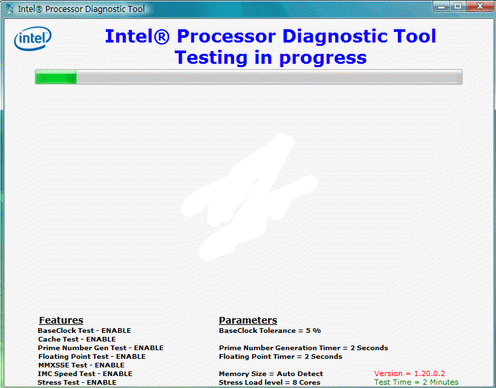
Task: Close the Intel Processor Diagnostic Tool
Action: [480, 6]
